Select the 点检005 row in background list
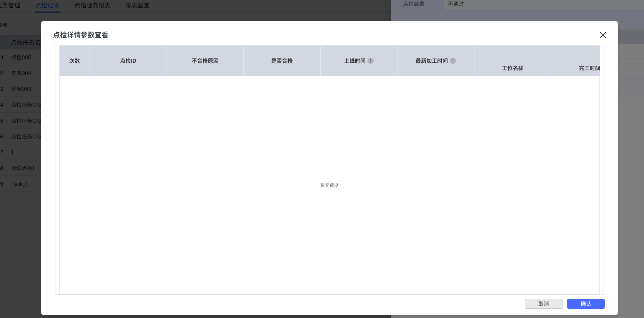Image resolution: width=644 pixels, height=318 pixels. tap(21, 57)
